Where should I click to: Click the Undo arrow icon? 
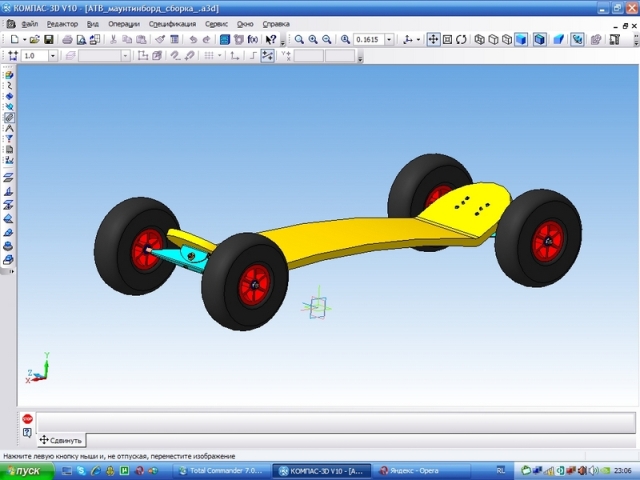[x=192, y=39]
